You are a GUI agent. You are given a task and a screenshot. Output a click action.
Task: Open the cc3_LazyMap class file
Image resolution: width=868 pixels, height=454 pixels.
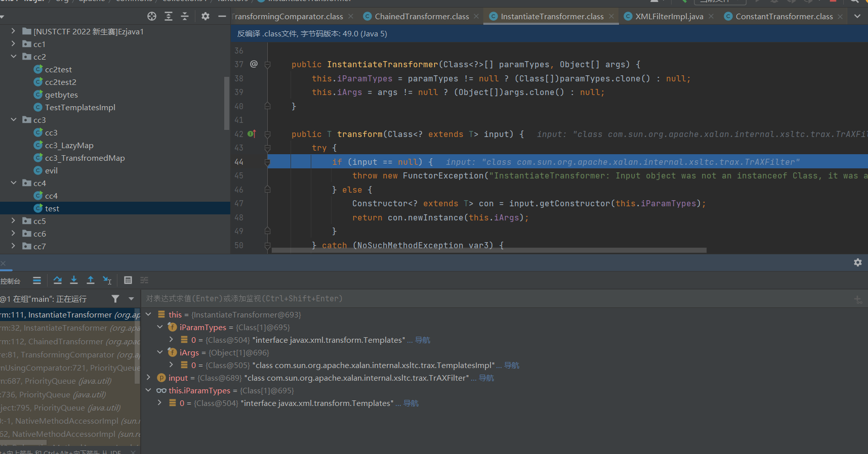pyautogui.click(x=69, y=145)
